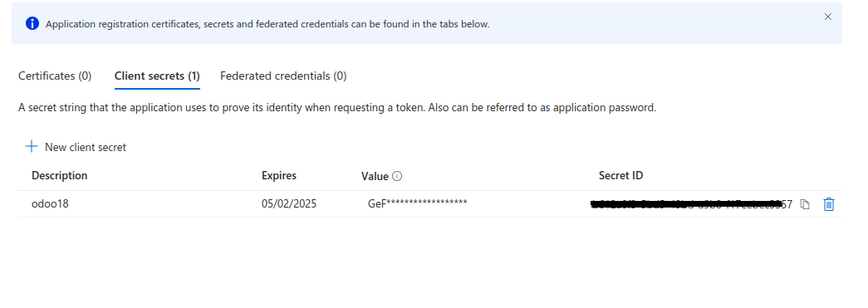Dismiss the information banner with the X
This screenshot has width=868, height=308.
[828, 17]
